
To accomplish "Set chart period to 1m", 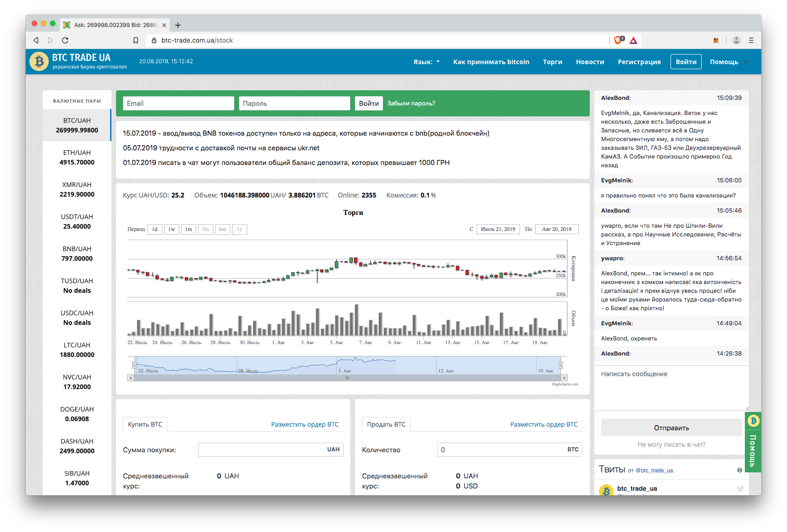I will tap(188, 229).
